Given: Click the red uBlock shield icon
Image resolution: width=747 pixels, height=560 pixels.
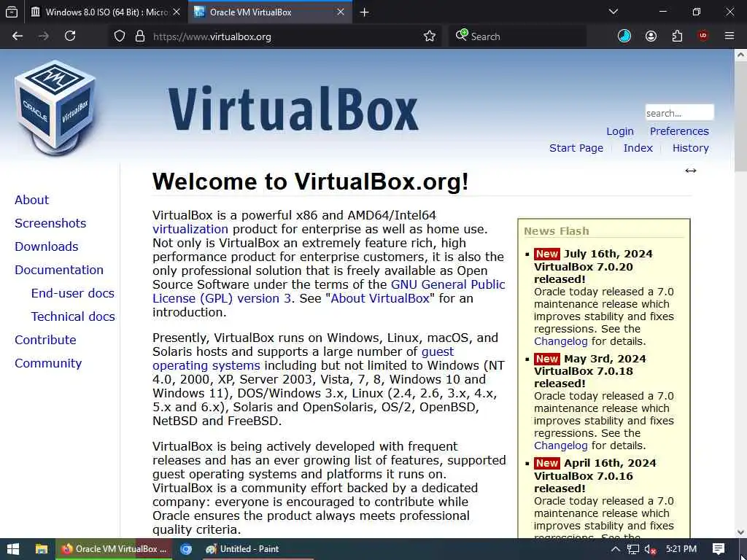Looking at the screenshot, I should coord(703,36).
